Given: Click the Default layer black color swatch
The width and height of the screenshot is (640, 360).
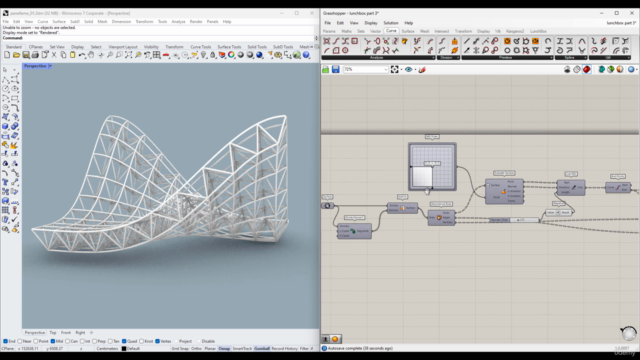Looking at the screenshot, I should [x=124, y=349].
